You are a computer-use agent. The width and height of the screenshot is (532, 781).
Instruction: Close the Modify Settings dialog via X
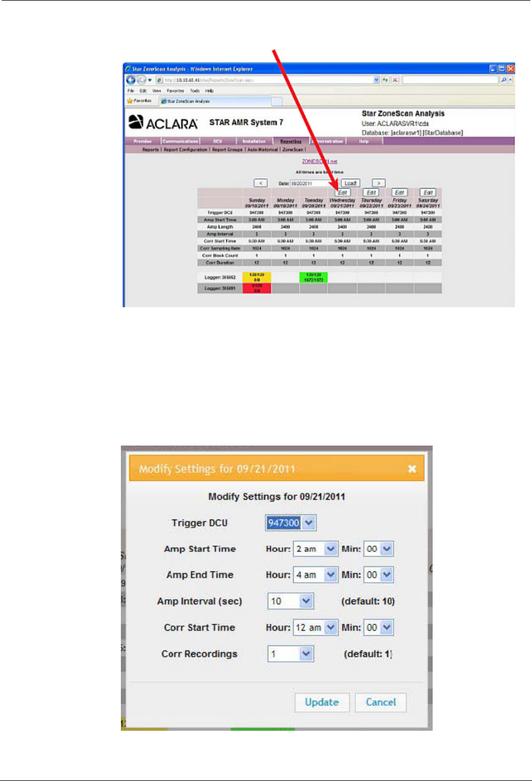coord(412,469)
